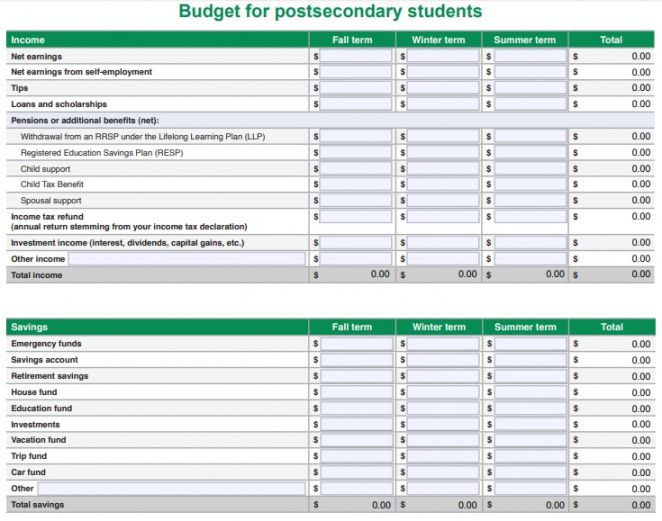This screenshot has width=662, height=521.
Task: Click the Other income description text box
Action: pyautogui.click(x=187, y=259)
